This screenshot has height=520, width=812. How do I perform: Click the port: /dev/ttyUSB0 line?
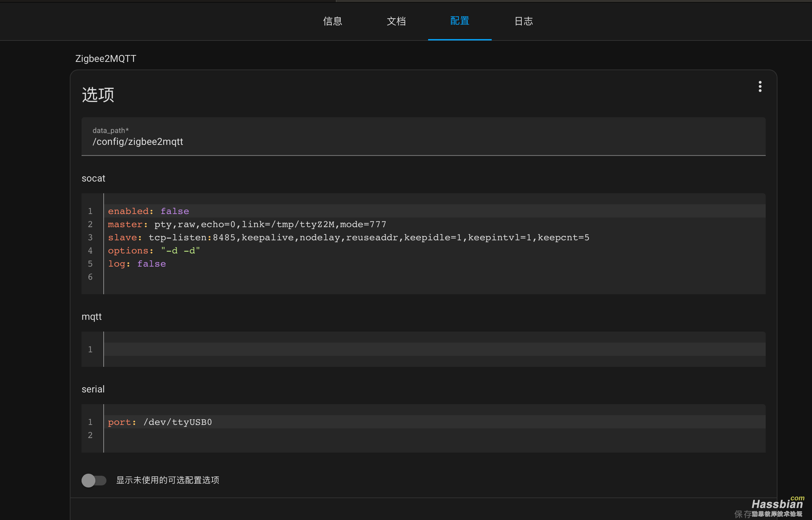pyautogui.click(x=435, y=422)
